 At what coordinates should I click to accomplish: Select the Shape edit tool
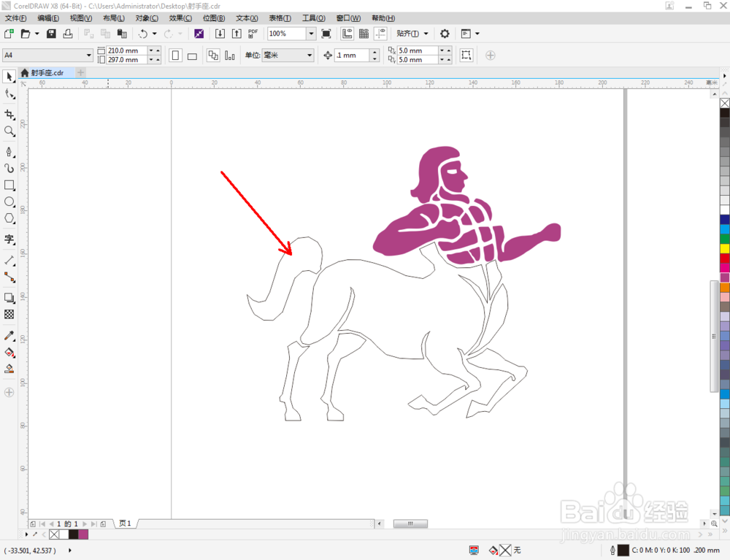[x=9, y=94]
